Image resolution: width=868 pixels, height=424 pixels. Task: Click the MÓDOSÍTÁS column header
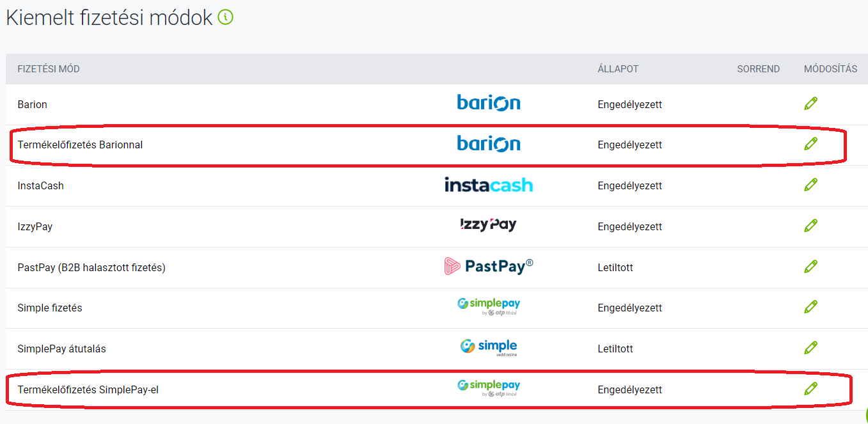pyautogui.click(x=831, y=69)
